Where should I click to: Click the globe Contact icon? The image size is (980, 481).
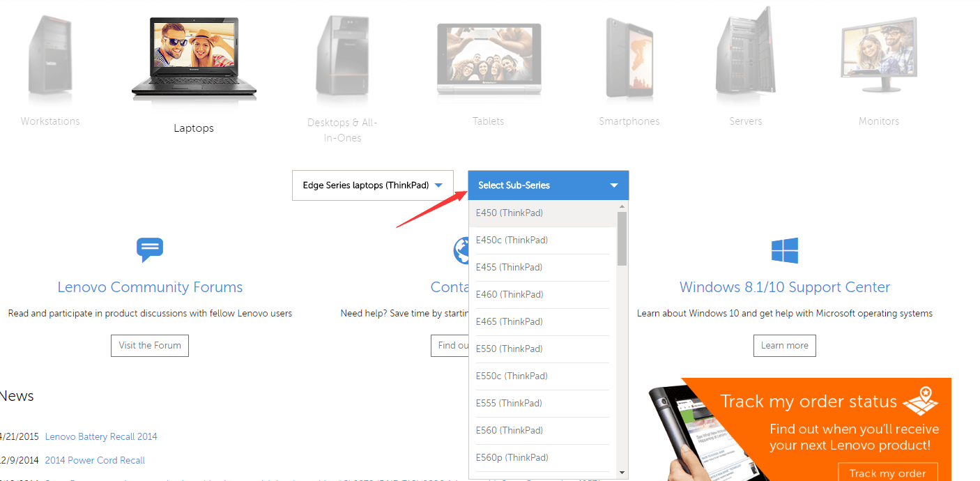click(461, 250)
